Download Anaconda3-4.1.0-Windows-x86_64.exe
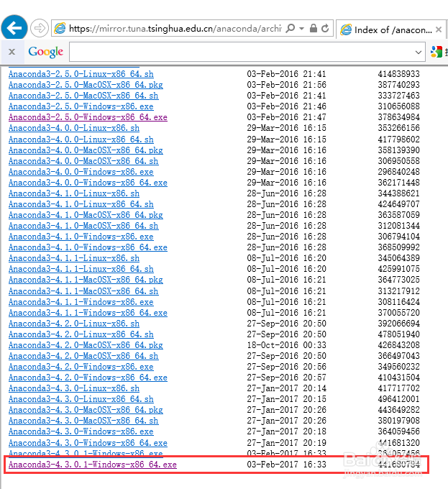Screen dimensions: 448x489 [x=88, y=247]
